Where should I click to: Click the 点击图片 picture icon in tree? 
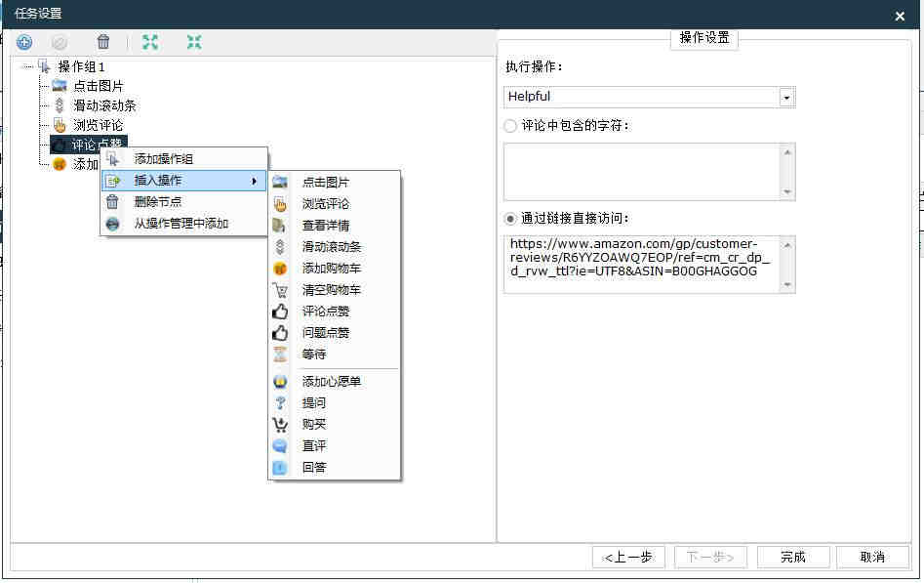[x=60, y=86]
